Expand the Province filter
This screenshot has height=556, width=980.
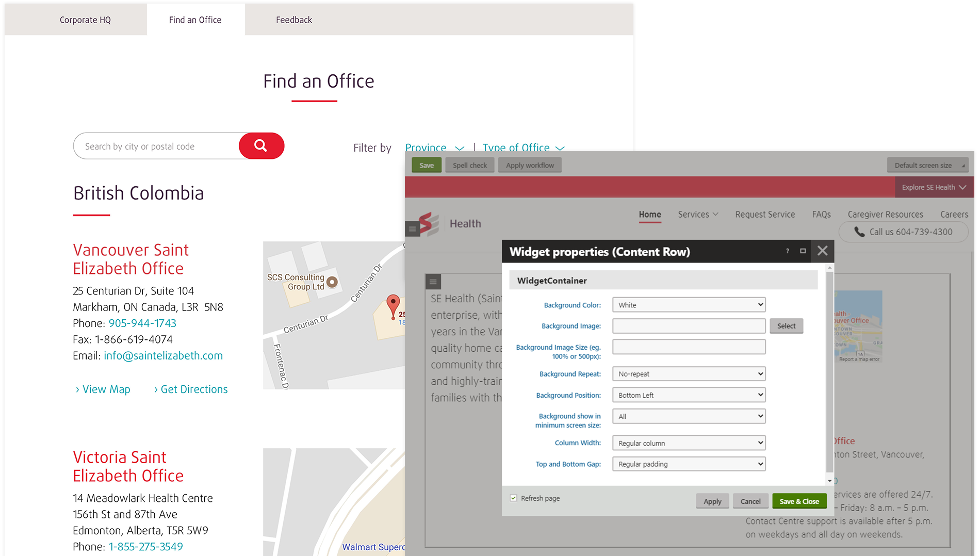(434, 148)
